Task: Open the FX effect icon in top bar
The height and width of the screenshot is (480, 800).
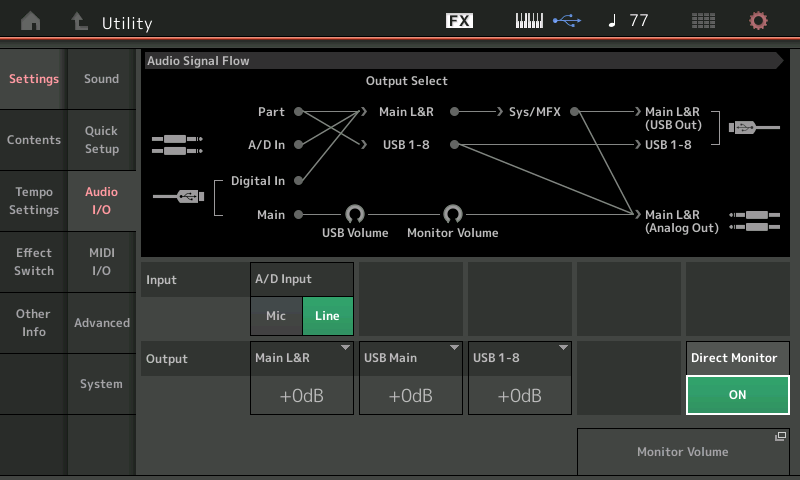Action: click(459, 21)
